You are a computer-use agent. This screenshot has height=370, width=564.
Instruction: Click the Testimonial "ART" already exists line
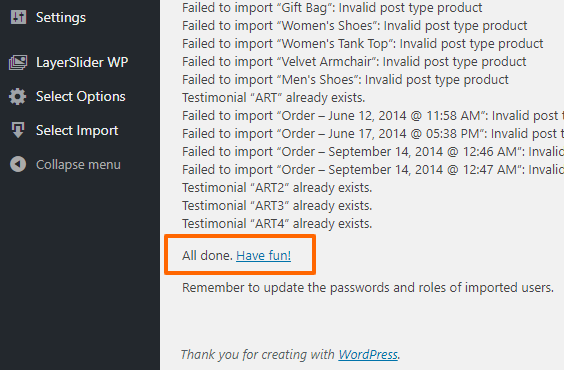coord(273,98)
